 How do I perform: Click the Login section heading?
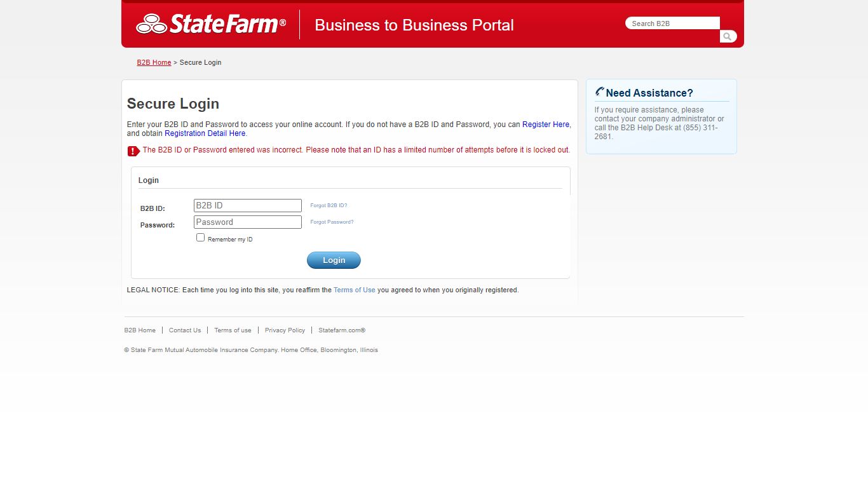click(x=149, y=180)
